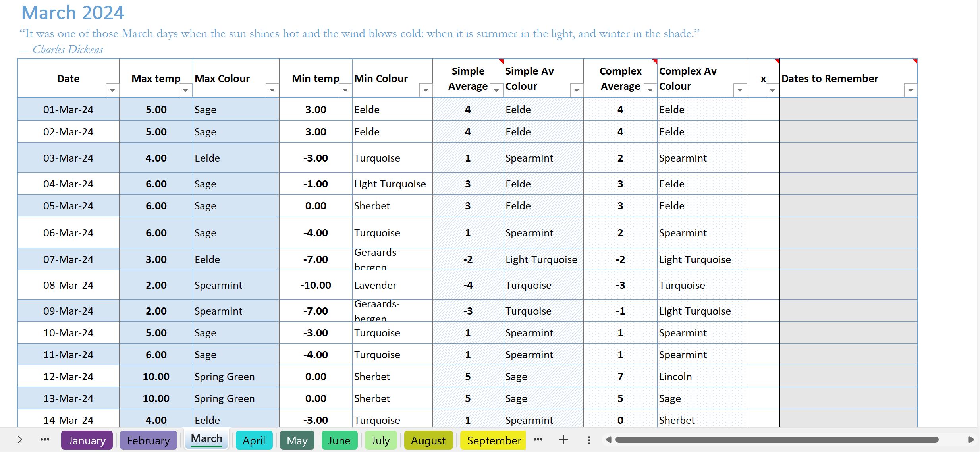This screenshot has height=452, width=980.
Task: Click the Dates to Remember cell for 01-Mar-24
Action: point(848,110)
